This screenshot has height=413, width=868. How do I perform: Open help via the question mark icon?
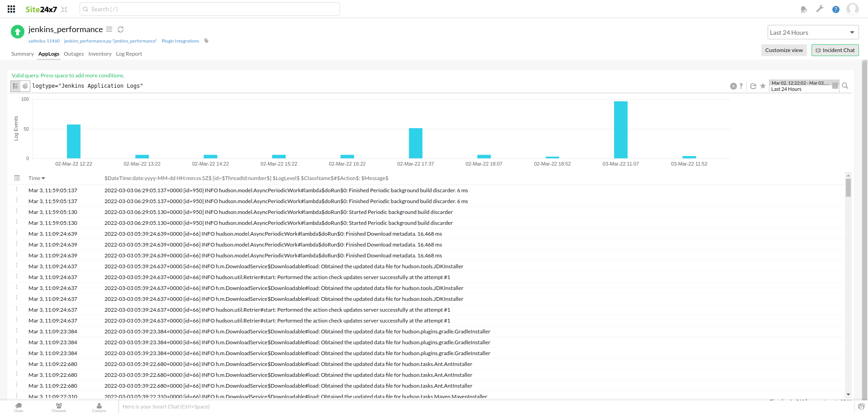pos(836,9)
